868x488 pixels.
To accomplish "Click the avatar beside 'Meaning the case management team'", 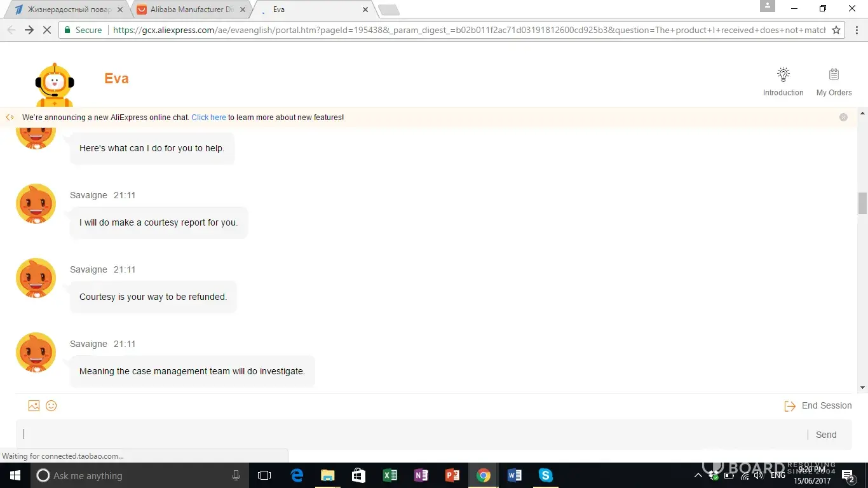I will pyautogui.click(x=36, y=353).
